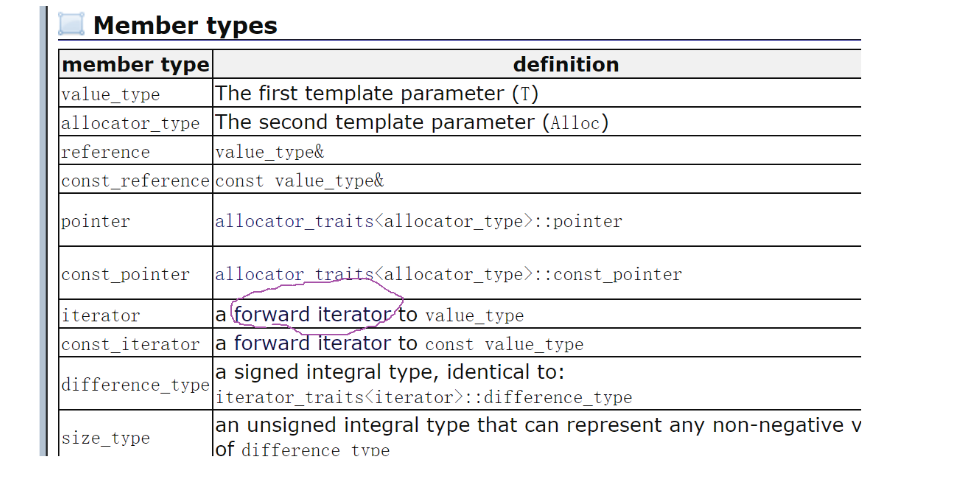The width and height of the screenshot is (955, 479).
Task: Click the pointer member type cell
Action: (x=95, y=221)
